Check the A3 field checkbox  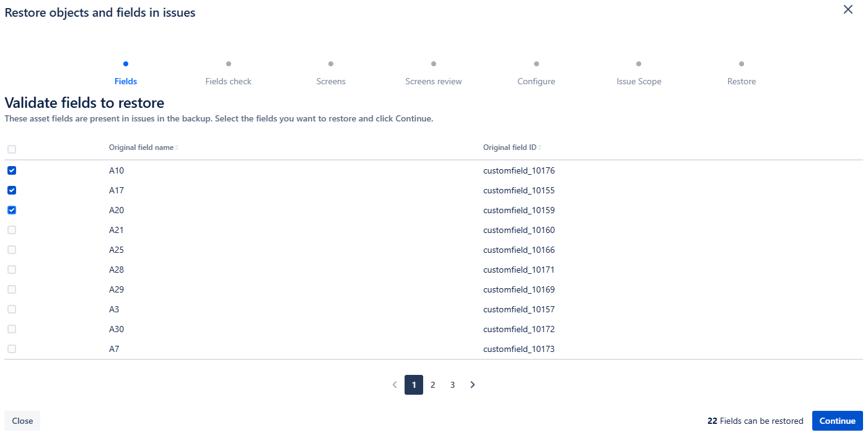12,309
